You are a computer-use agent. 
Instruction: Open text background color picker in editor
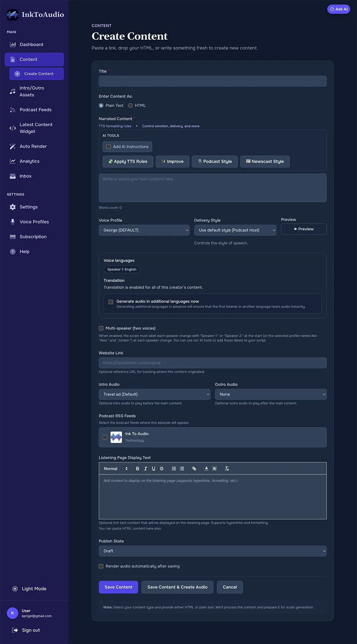pyautogui.click(x=215, y=469)
